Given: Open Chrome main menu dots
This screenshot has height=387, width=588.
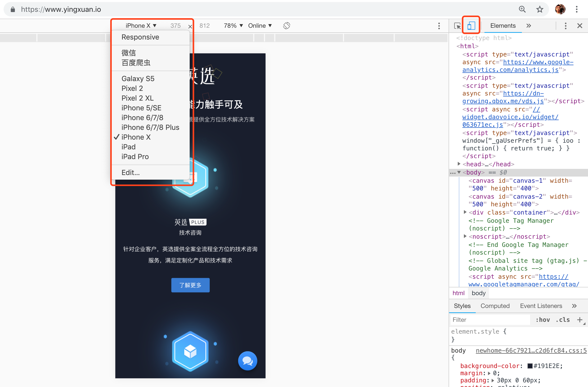Looking at the screenshot, I should coord(577,9).
